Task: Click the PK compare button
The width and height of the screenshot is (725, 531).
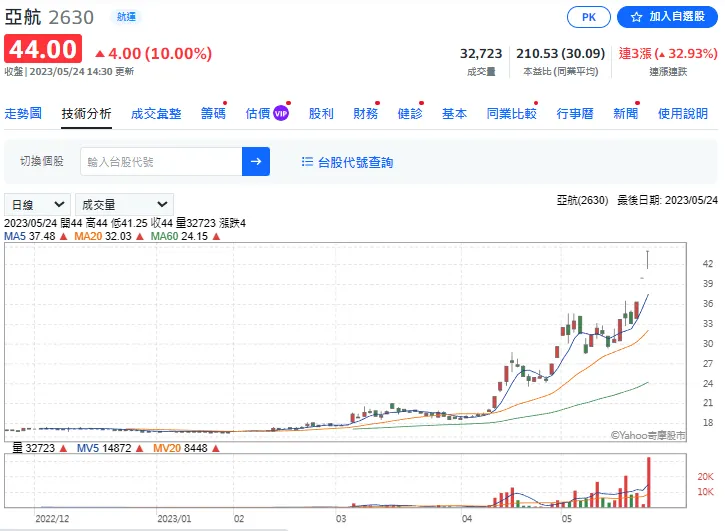Action: [588, 17]
